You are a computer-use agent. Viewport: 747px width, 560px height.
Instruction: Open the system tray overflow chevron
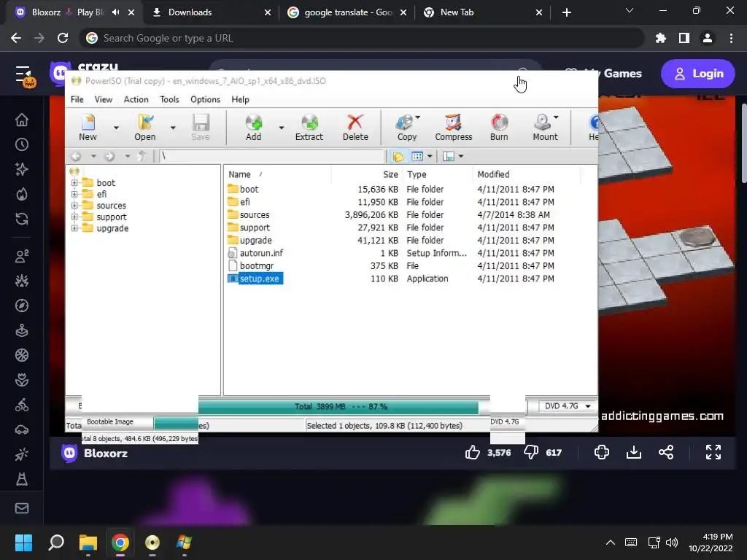click(x=611, y=542)
